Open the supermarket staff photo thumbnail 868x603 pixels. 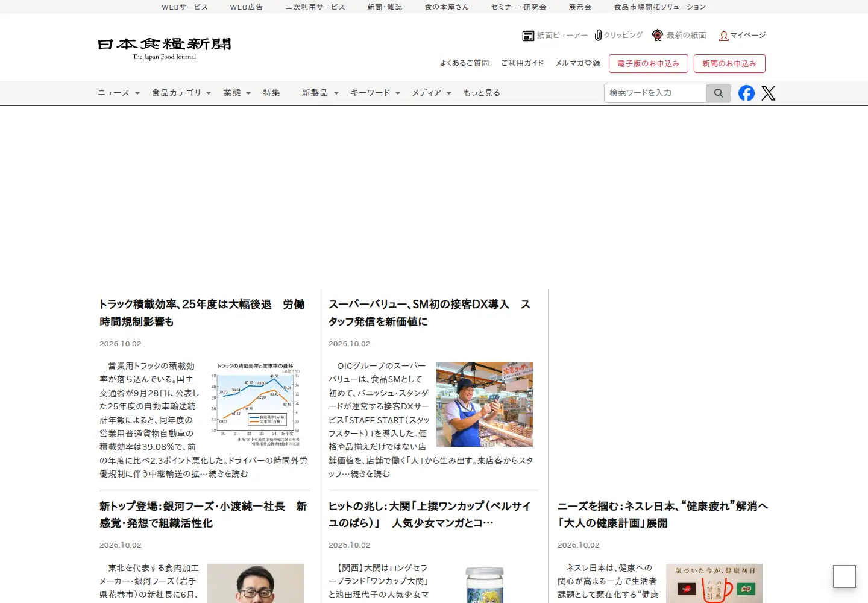[x=485, y=404]
